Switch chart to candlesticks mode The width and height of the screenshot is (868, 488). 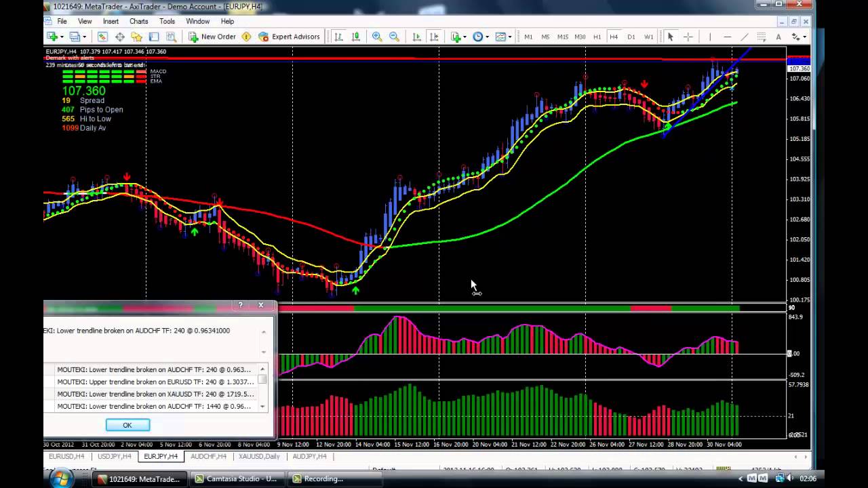(355, 37)
